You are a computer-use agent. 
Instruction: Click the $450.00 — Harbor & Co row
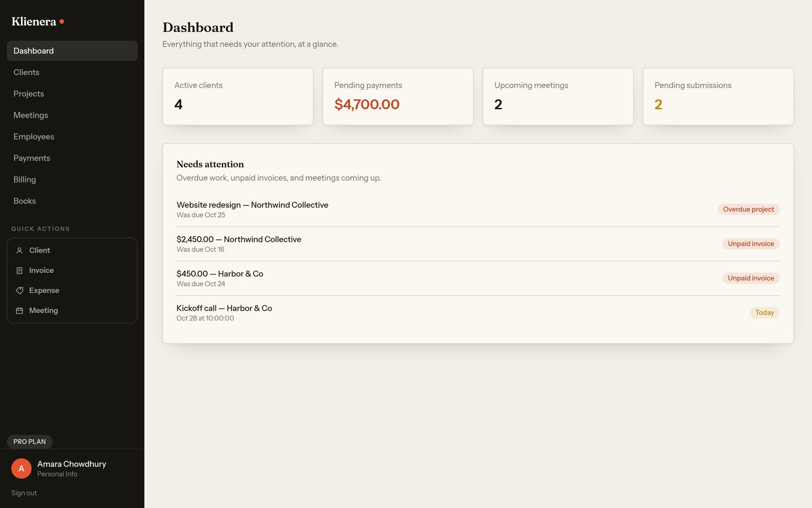pos(478,278)
